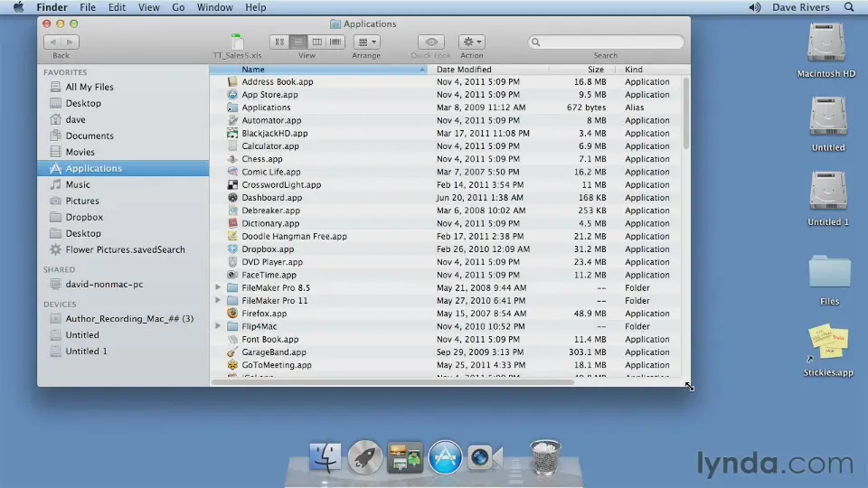868x488 pixels.
Task: Click the Quick Look eye button
Action: pos(431,42)
